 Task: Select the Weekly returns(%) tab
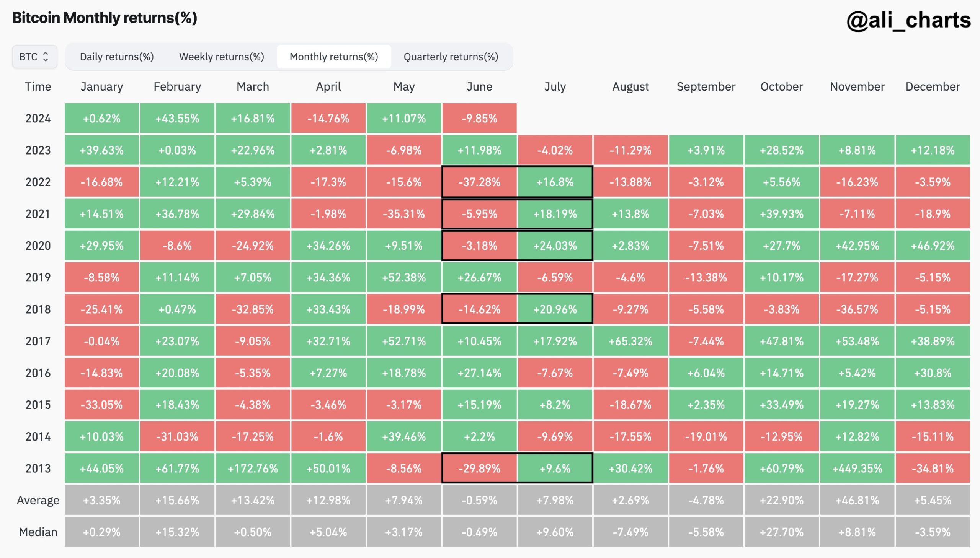tap(222, 57)
